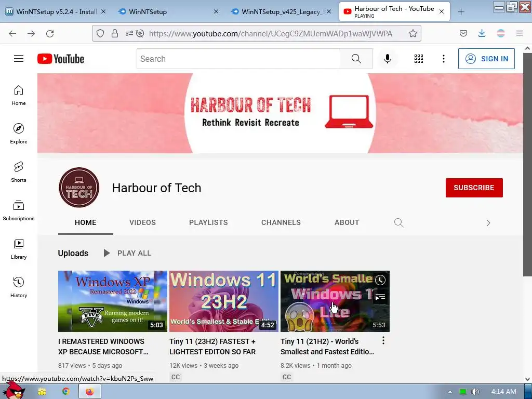Start voice search with microphone icon

387,59
